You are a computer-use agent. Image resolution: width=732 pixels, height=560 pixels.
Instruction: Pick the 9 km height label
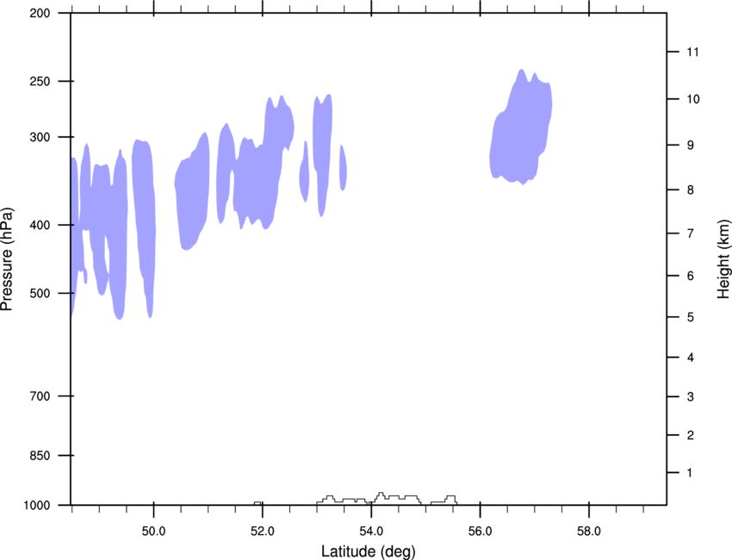pyautogui.click(x=691, y=146)
